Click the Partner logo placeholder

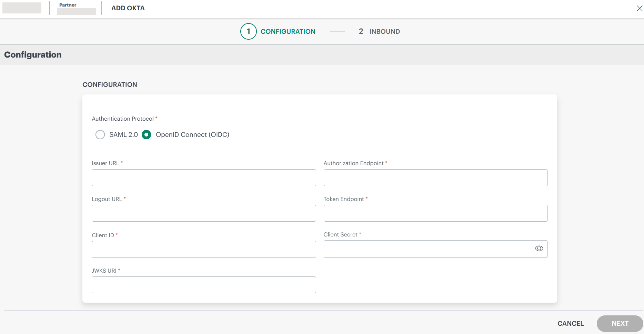[77, 11]
